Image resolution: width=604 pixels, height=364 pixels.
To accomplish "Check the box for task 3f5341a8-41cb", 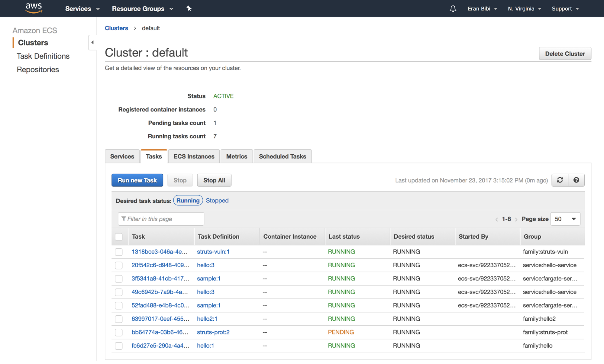I will [119, 279].
